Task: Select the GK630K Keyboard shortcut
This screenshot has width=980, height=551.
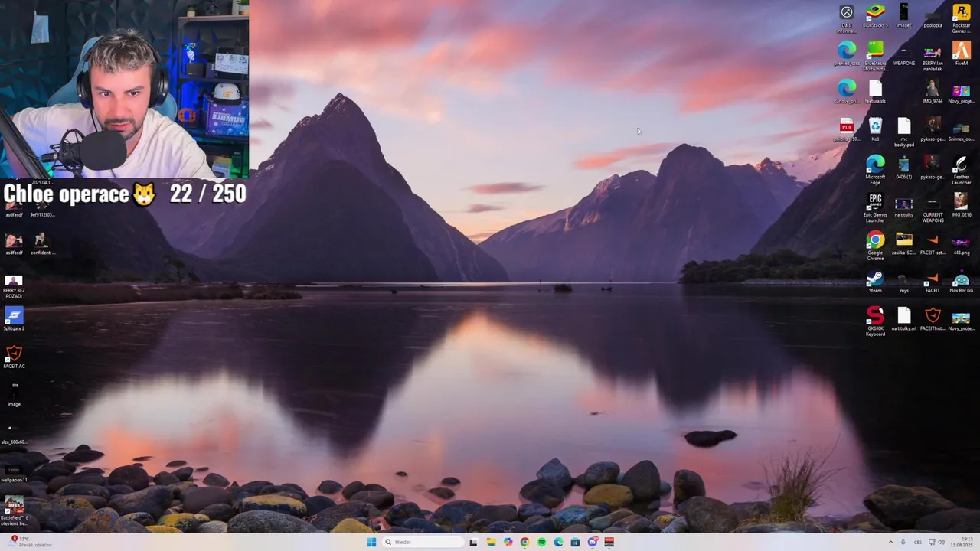Action: click(875, 321)
